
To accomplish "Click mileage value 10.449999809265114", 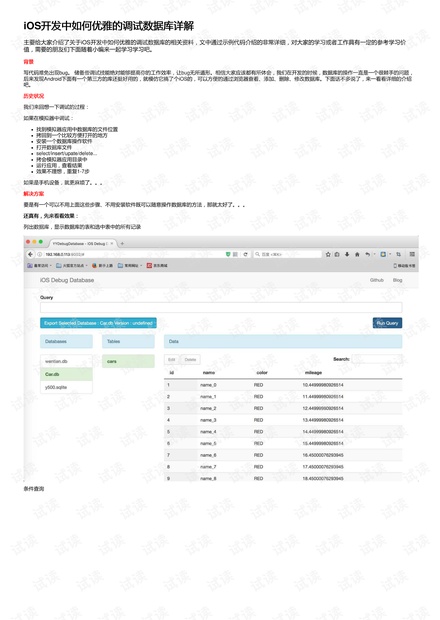I will pyautogui.click(x=323, y=385).
